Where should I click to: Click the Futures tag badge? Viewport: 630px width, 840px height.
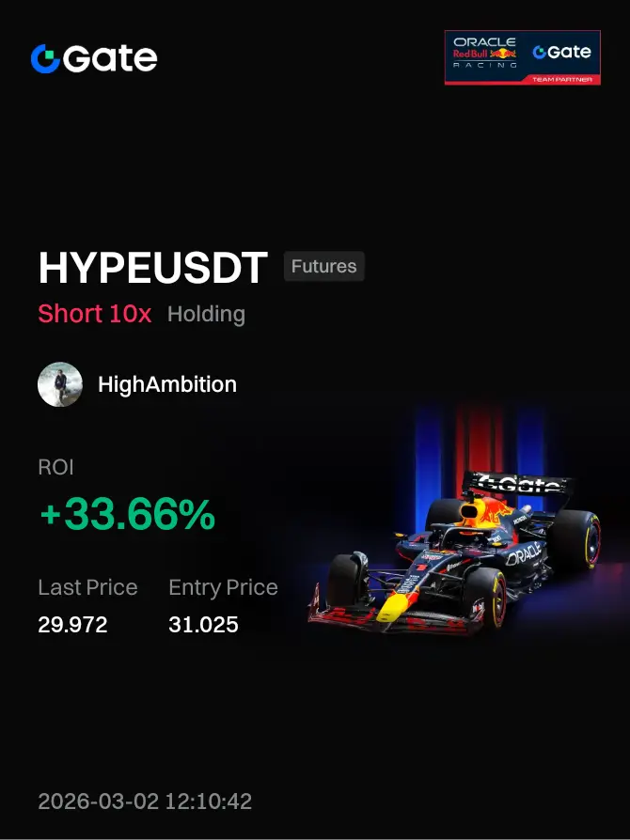(x=323, y=266)
